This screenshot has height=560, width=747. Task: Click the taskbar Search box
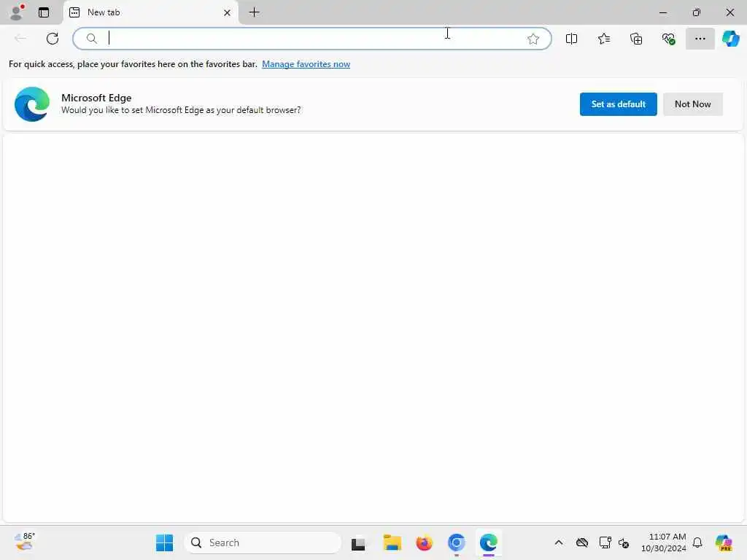tap(263, 542)
